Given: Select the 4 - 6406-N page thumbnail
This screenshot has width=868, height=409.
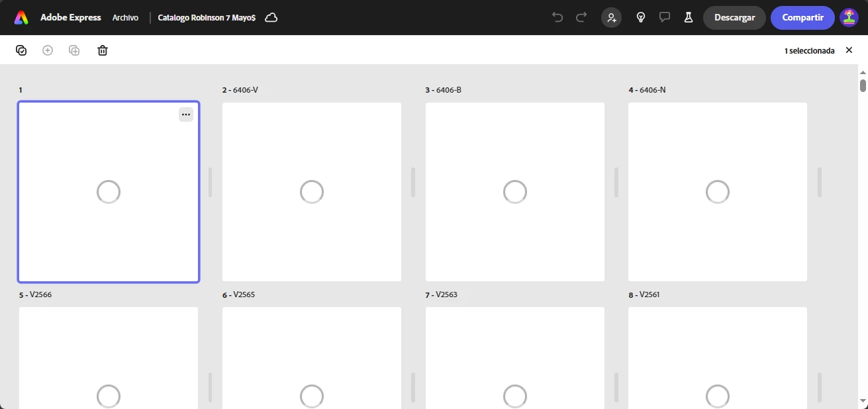Looking at the screenshot, I should pos(718,192).
